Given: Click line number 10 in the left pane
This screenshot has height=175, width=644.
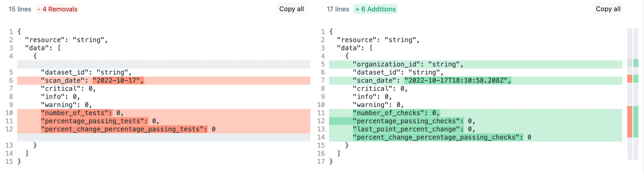Looking at the screenshot, I should (9, 113).
